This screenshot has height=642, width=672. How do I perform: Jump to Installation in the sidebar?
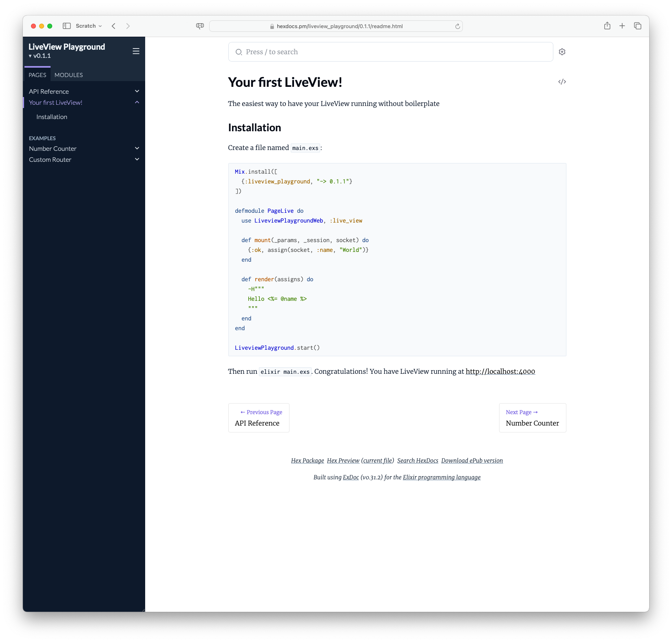52,117
